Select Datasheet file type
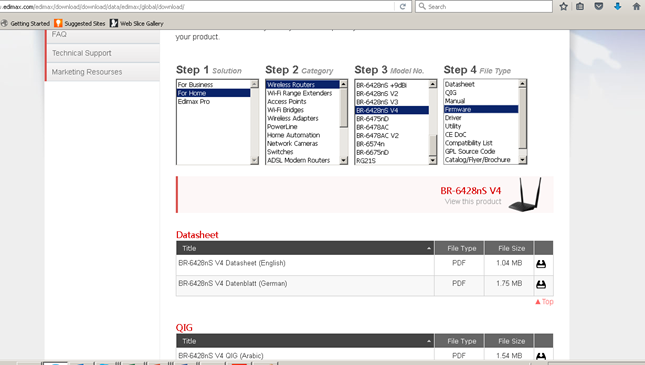The image size is (645, 365). click(481, 84)
